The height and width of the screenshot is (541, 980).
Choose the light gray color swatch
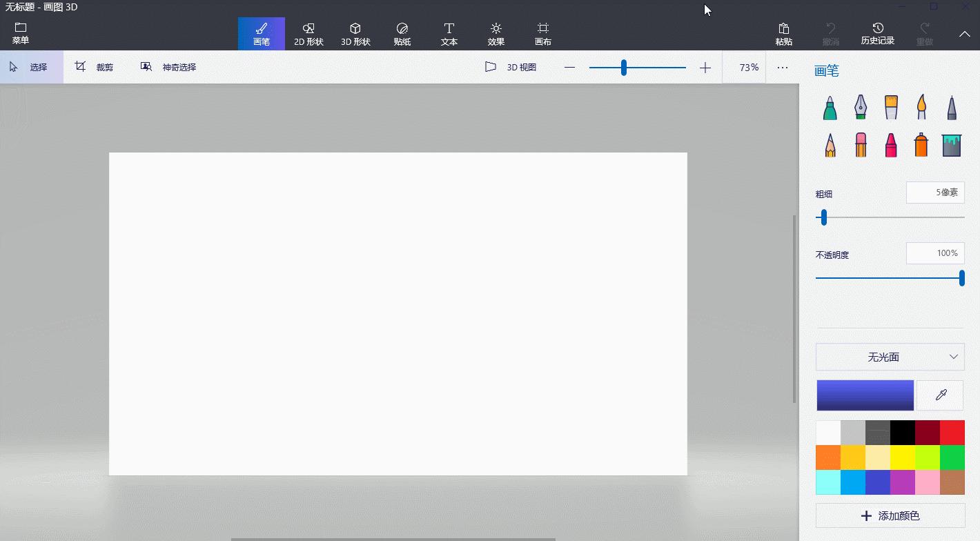point(853,433)
